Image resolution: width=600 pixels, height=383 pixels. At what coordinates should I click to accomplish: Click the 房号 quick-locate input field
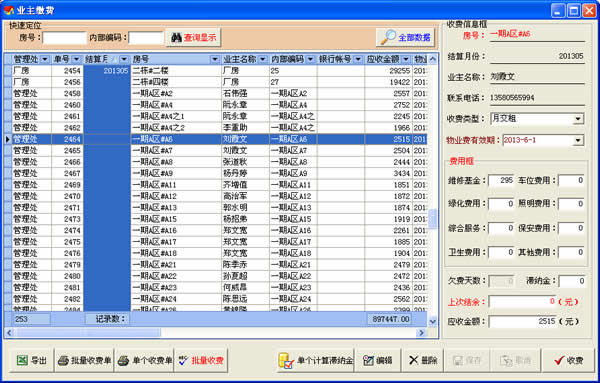coord(65,38)
